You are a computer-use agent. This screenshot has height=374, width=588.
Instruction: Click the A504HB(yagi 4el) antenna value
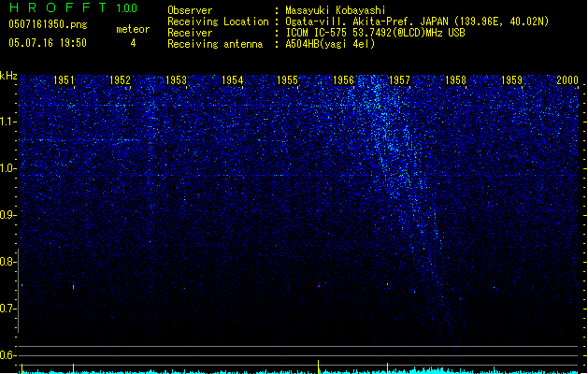coord(330,44)
